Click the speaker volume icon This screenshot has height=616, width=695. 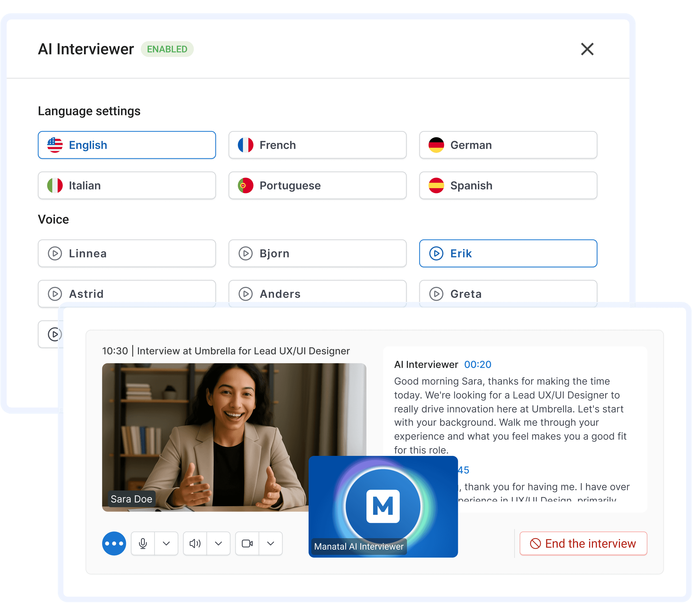(195, 544)
